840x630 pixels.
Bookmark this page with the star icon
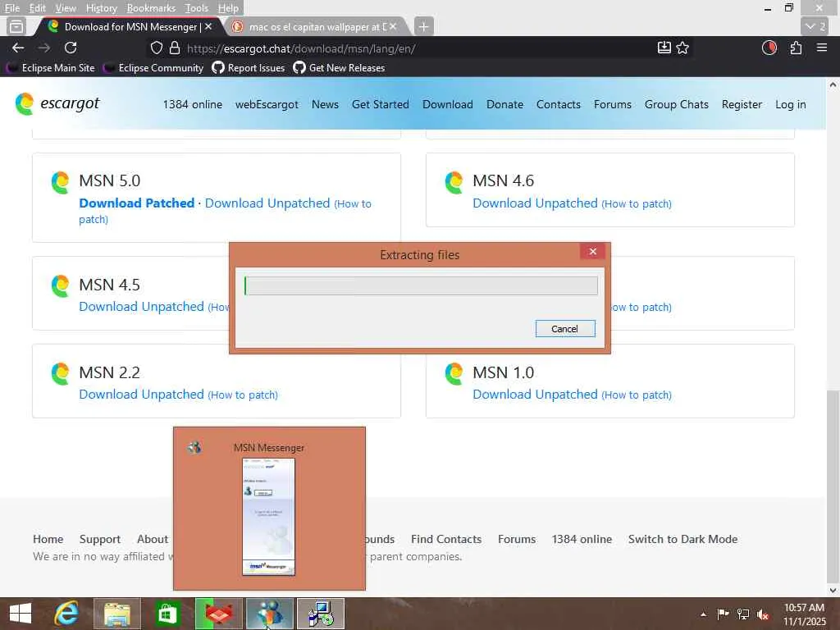click(x=682, y=48)
